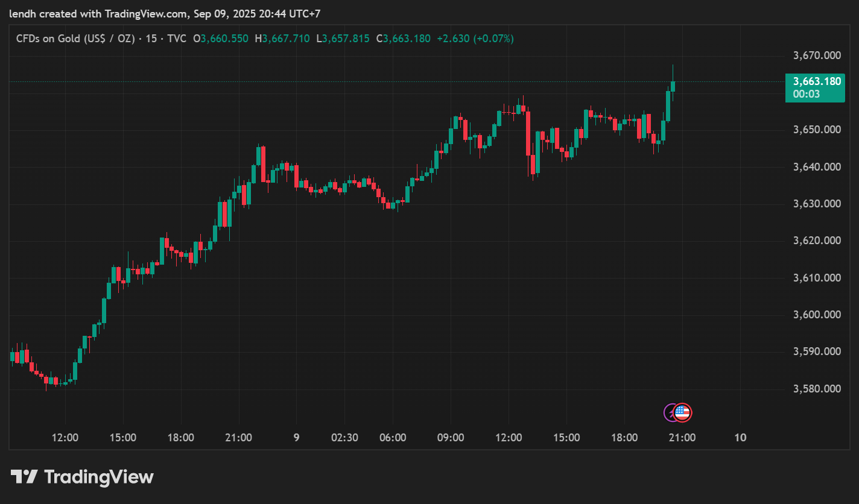Select the low value L3,657.815
859x504 pixels.
tap(343, 39)
